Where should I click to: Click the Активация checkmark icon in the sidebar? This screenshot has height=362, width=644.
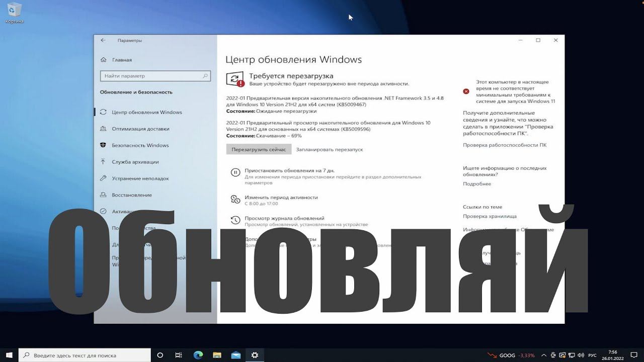103,212
